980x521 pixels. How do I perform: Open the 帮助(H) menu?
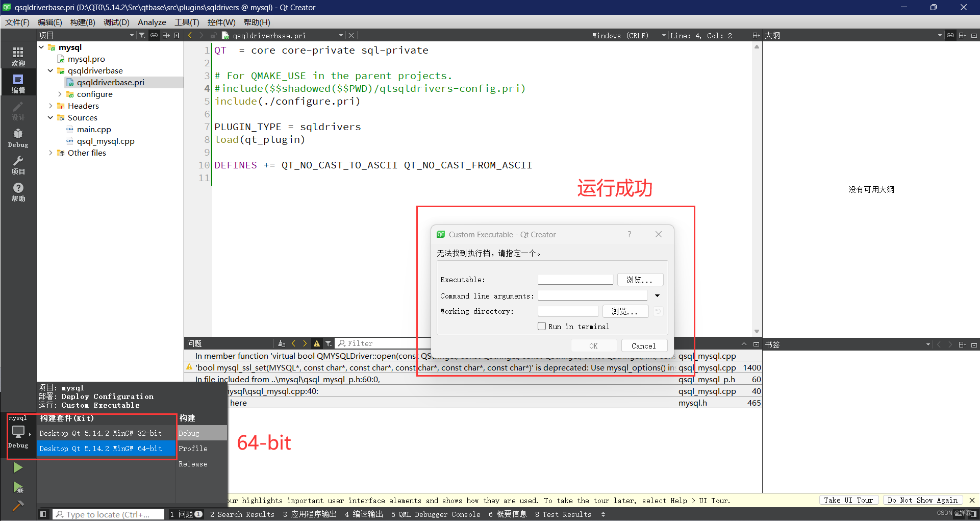coord(257,22)
